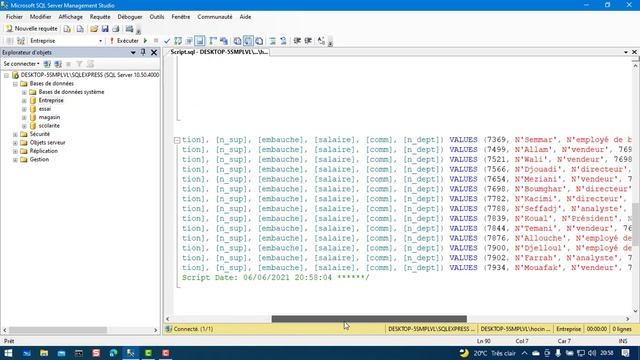
Task: Click the Nouvelle requête button
Action: pyautogui.click(x=31, y=29)
